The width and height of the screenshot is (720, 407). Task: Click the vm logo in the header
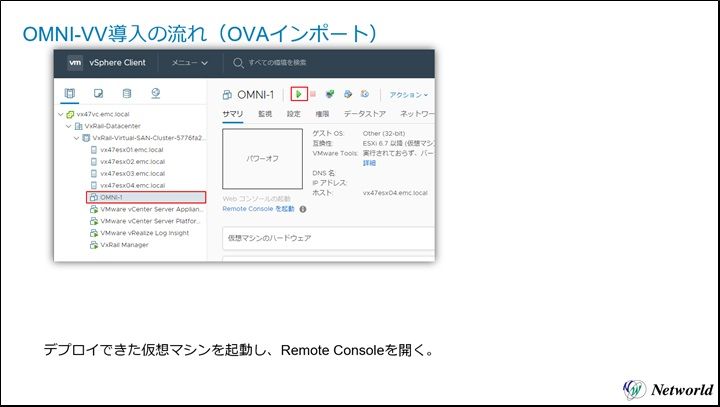pyautogui.click(x=75, y=62)
